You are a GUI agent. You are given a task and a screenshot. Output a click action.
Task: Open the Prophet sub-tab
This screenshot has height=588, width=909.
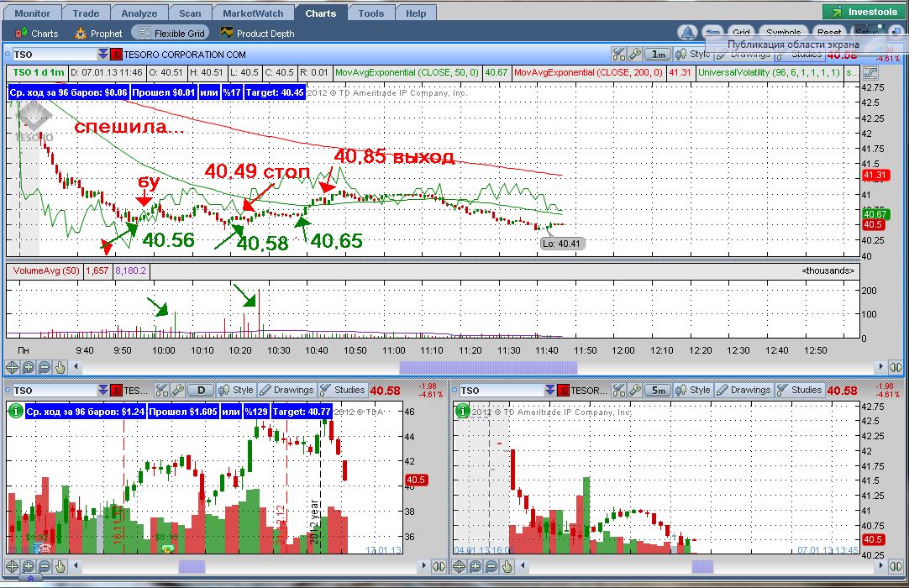(x=98, y=34)
